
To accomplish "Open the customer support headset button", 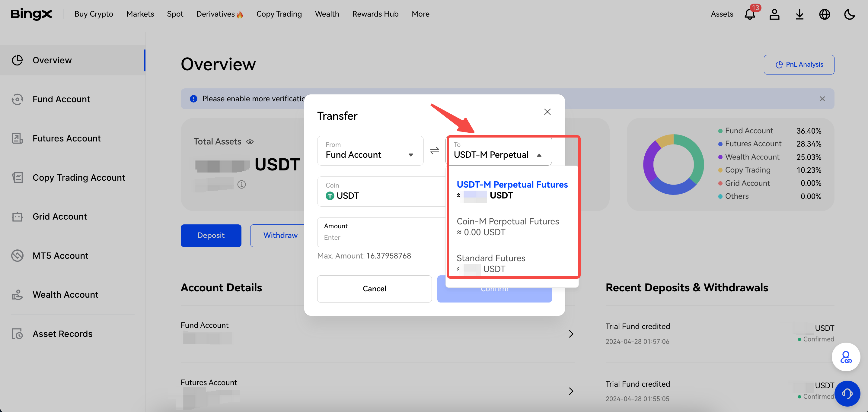I will click(x=847, y=393).
